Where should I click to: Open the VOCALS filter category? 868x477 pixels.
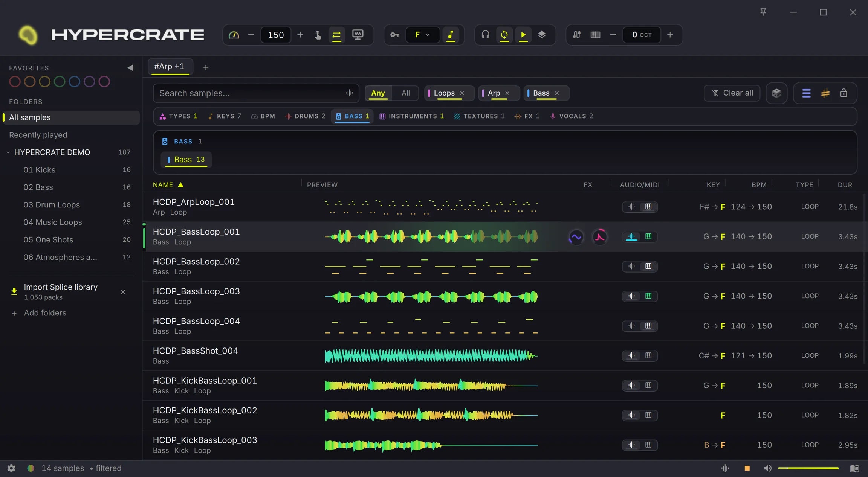pyautogui.click(x=572, y=116)
